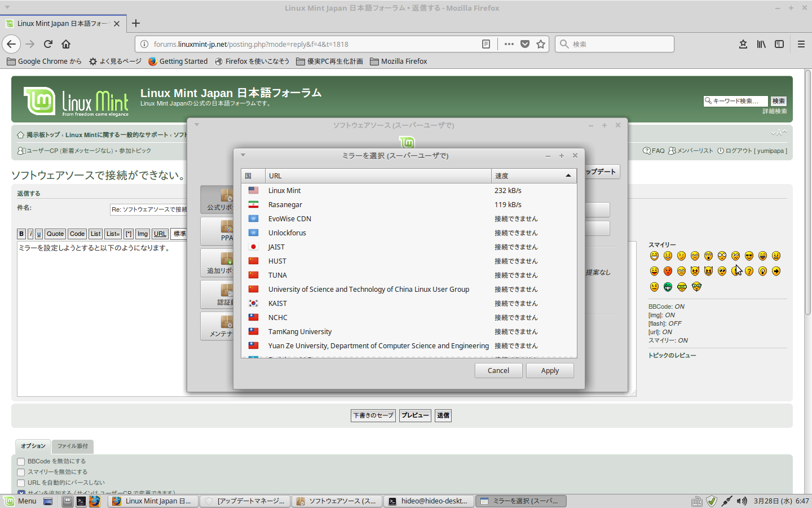The image size is (812, 508).
Task: Show Firefox sidebars icon
Action: click(x=779, y=44)
